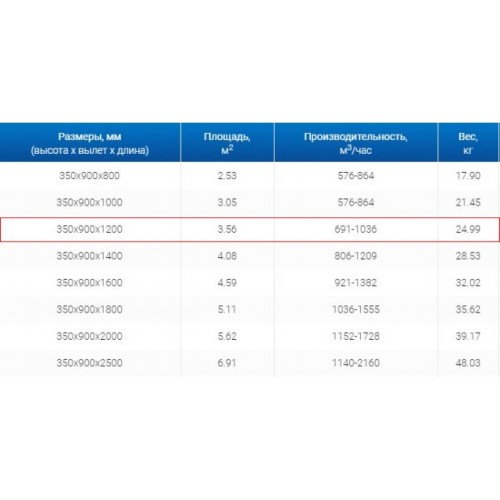Click the Площадь, м² column header
Image resolution: width=500 pixels, height=500 pixels.
227,143
